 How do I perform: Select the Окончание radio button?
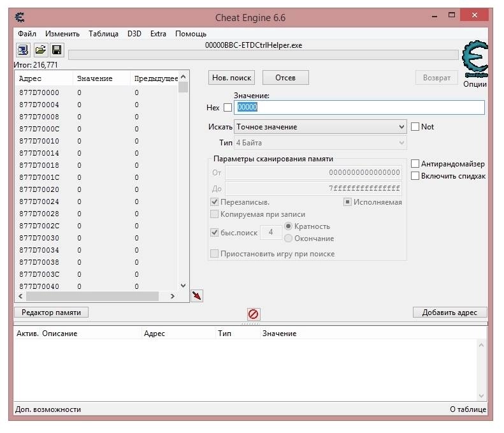tap(289, 239)
